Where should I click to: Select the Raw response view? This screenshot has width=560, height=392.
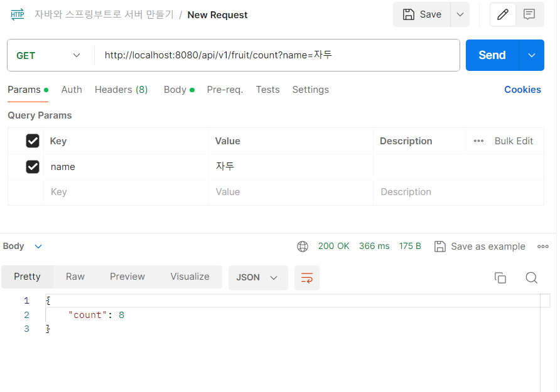[75, 277]
